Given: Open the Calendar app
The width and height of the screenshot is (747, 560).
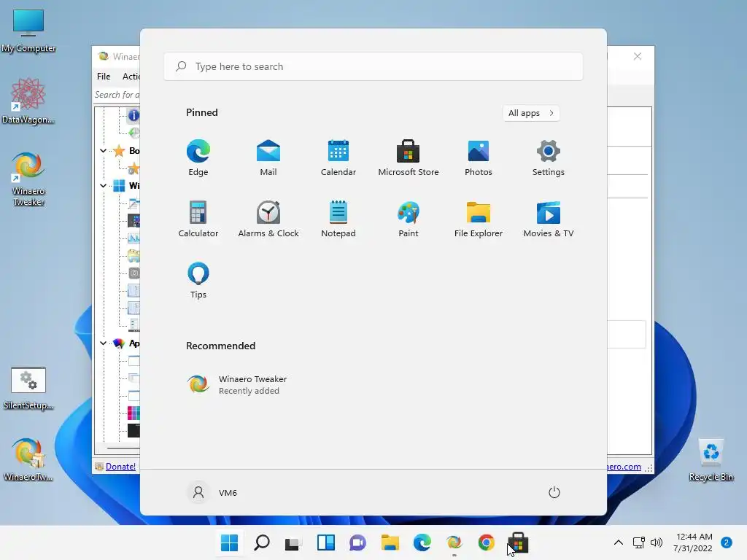Looking at the screenshot, I should click(338, 157).
